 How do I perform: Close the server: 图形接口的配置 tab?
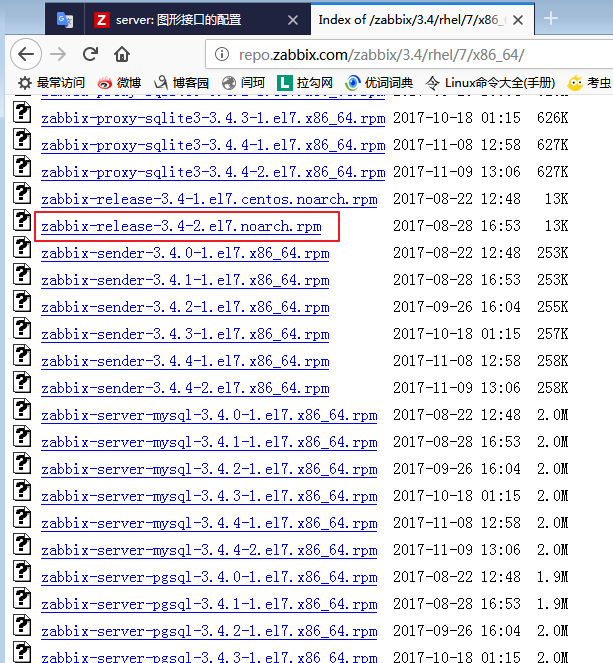click(293, 20)
